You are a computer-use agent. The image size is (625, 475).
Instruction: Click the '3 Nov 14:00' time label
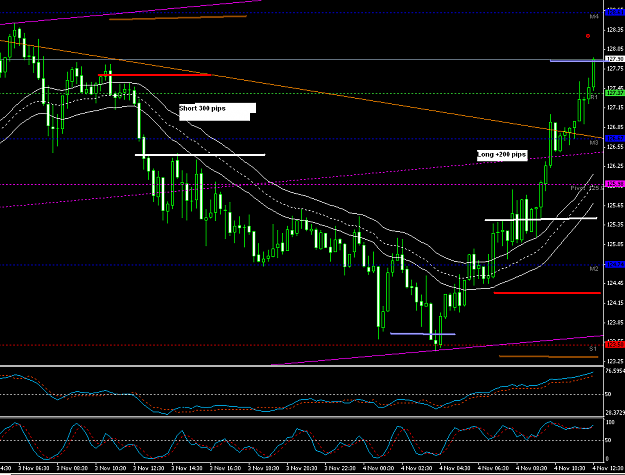click(187, 468)
